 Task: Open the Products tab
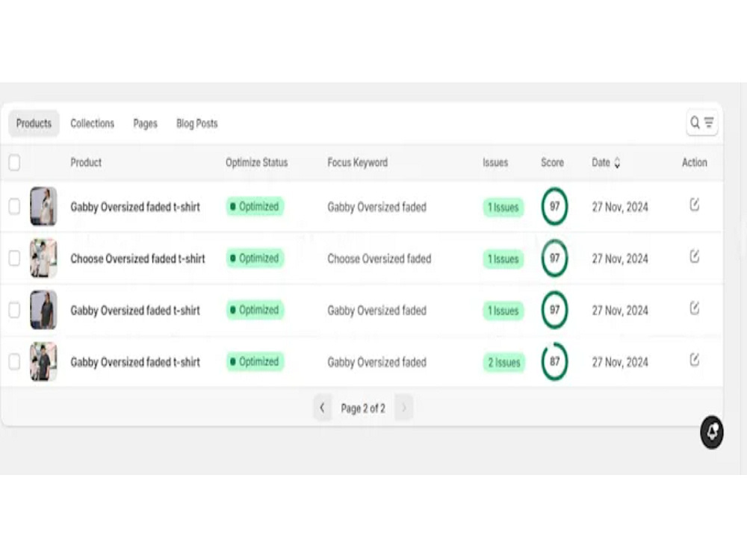tap(34, 123)
